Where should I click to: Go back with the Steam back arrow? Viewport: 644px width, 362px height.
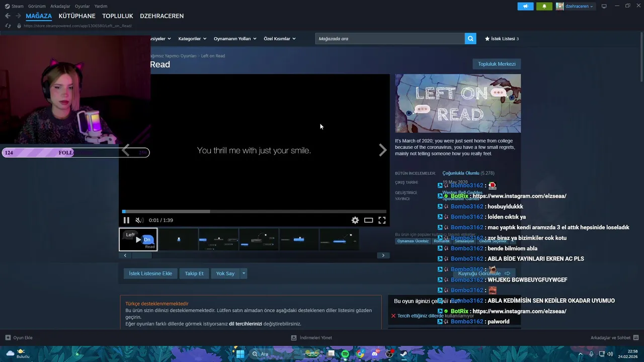point(8,16)
